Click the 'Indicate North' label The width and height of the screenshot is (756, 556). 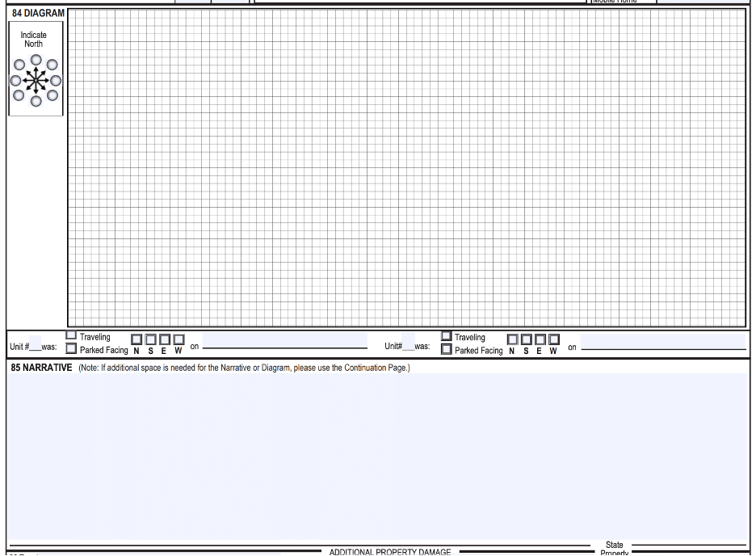tap(33, 40)
